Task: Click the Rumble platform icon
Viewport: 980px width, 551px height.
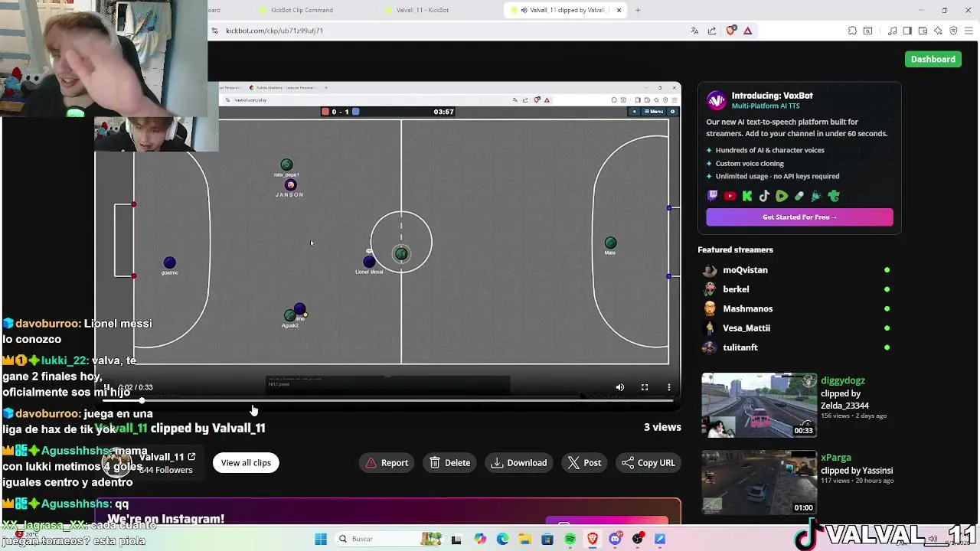Action: [x=782, y=196]
